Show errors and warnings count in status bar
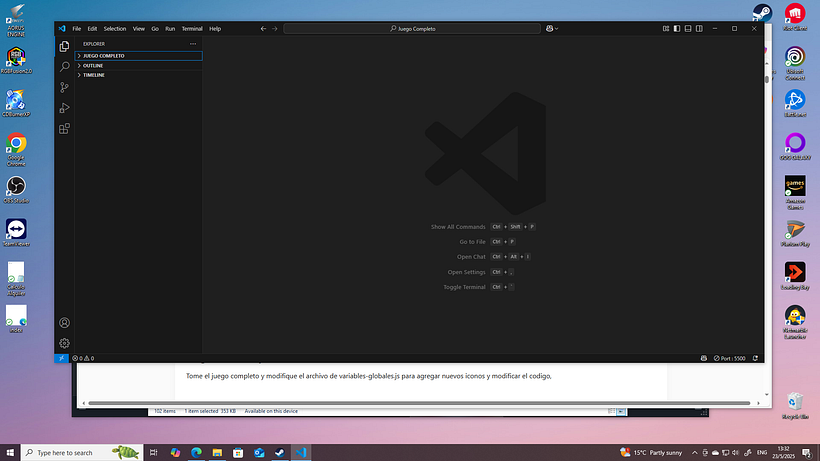The image size is (820, 461). click(x=83, y=359)
